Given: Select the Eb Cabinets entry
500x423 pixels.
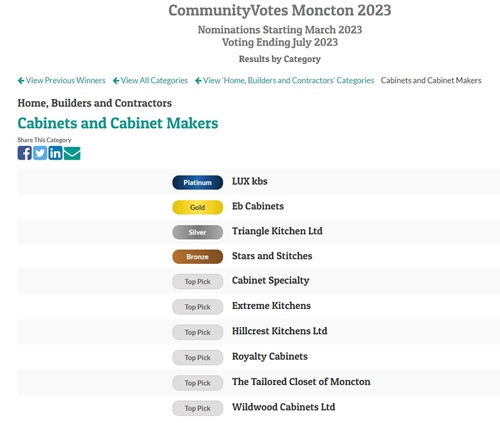Looking at the screenshot, I should (258, 206).
